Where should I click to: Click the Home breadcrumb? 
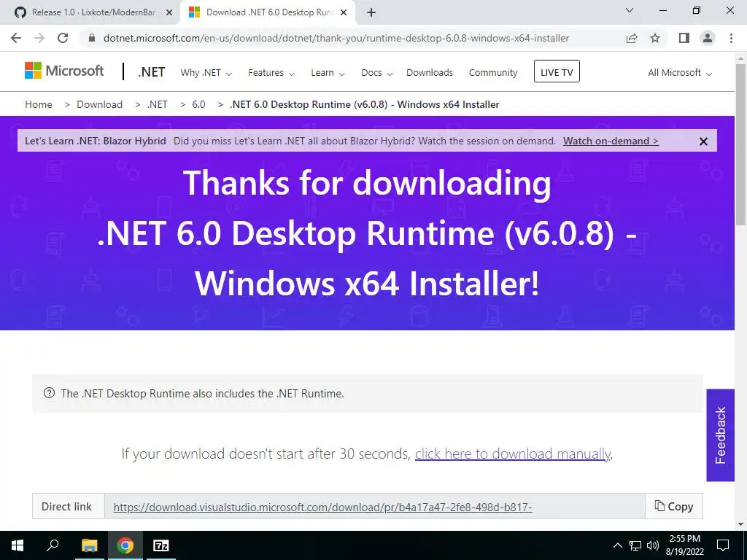pyautogui.click(x=39, y=104)
